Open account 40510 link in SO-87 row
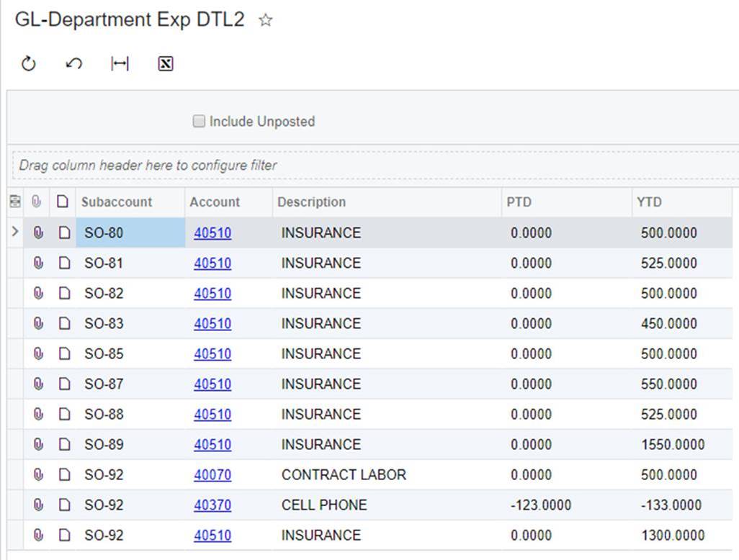This screenshot has width=739, height=560. coord(212,384)
